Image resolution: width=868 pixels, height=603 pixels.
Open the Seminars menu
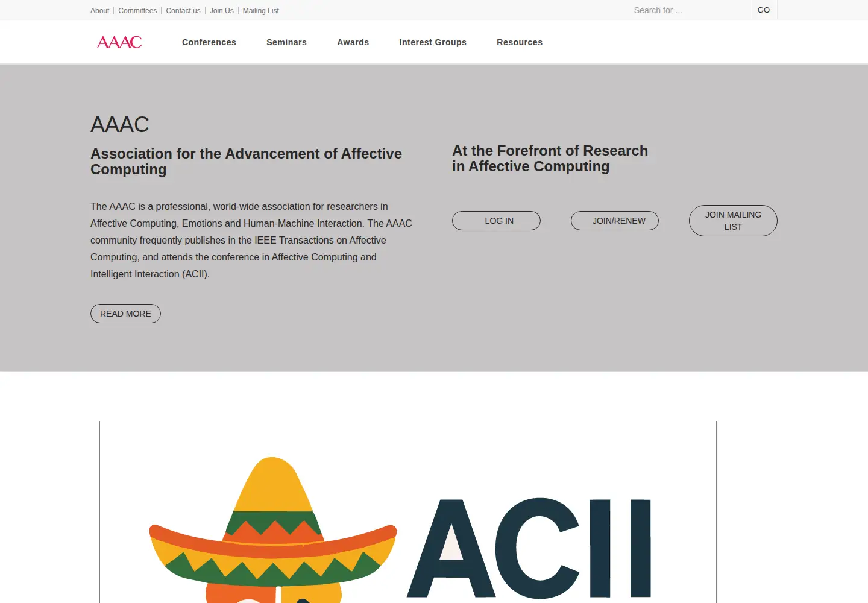coord(286,42)
